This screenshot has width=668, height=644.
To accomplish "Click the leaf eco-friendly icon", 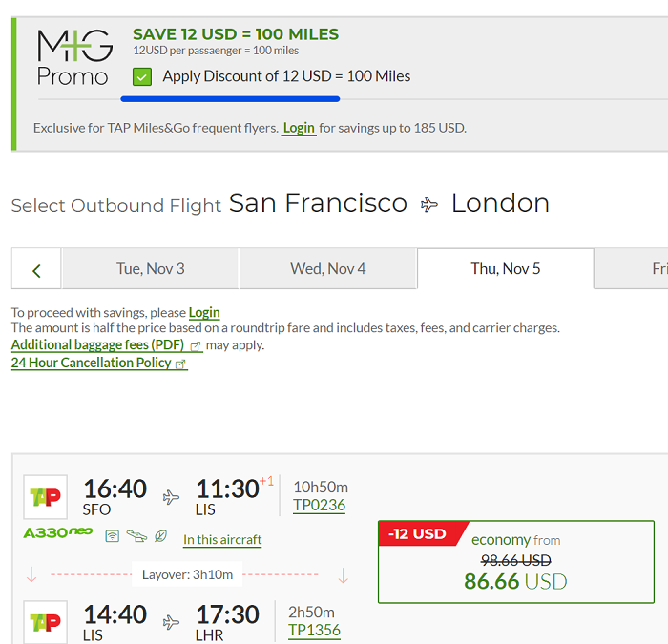I will (160, 536).
